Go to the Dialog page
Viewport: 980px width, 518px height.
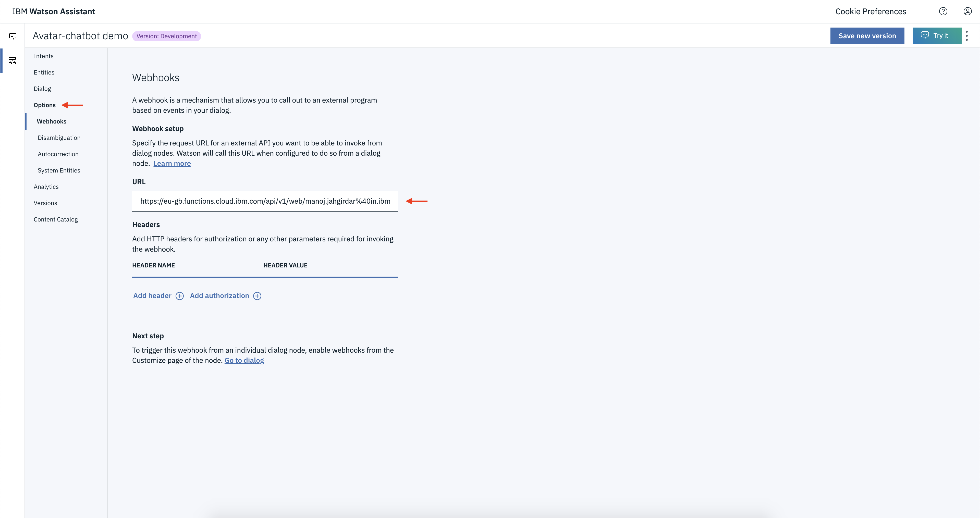coord(42,89)
